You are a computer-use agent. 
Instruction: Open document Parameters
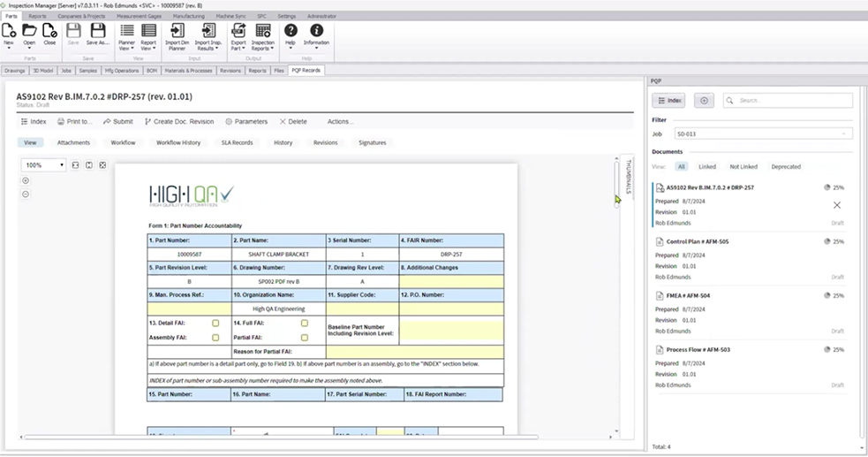coord(246,121)
